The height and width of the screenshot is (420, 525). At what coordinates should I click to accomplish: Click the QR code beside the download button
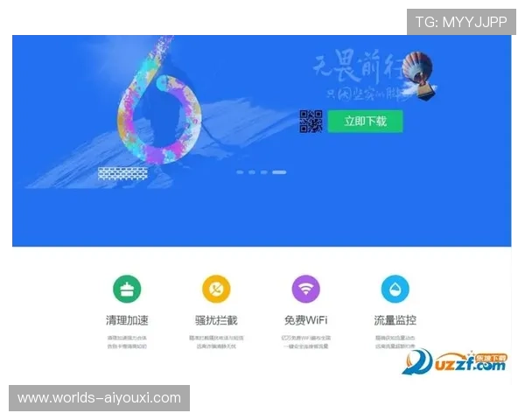pyautogui.click(x=311, y=122)
